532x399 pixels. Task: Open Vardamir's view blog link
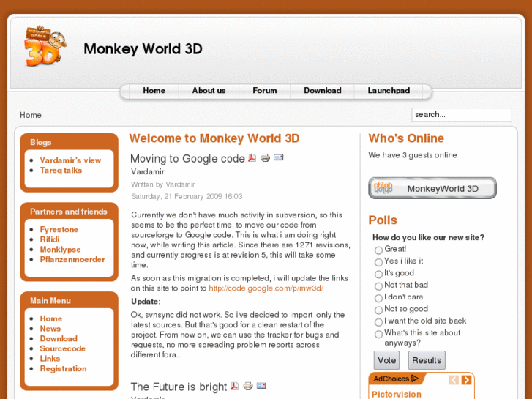coord(70,160)
